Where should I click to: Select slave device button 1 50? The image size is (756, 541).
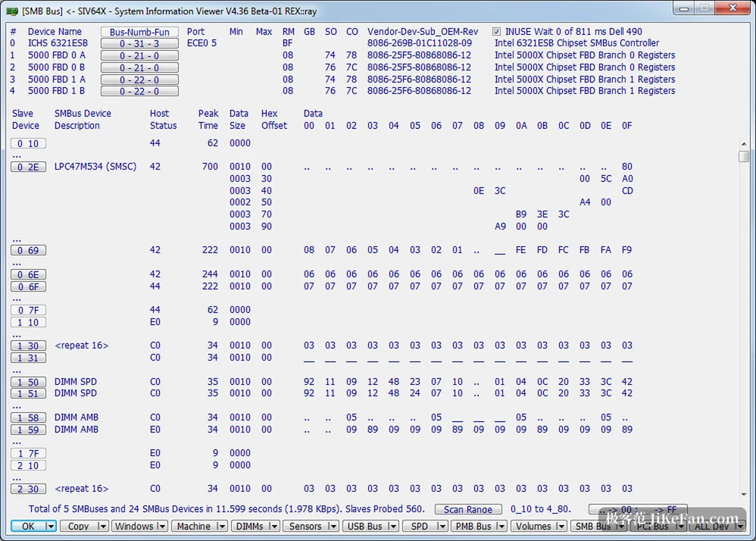29,382
